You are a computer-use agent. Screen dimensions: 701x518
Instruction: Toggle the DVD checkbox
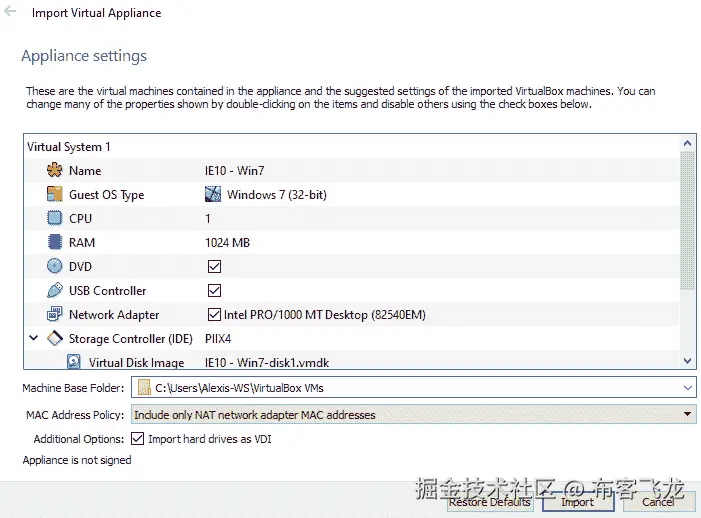(x=214, y=266)
